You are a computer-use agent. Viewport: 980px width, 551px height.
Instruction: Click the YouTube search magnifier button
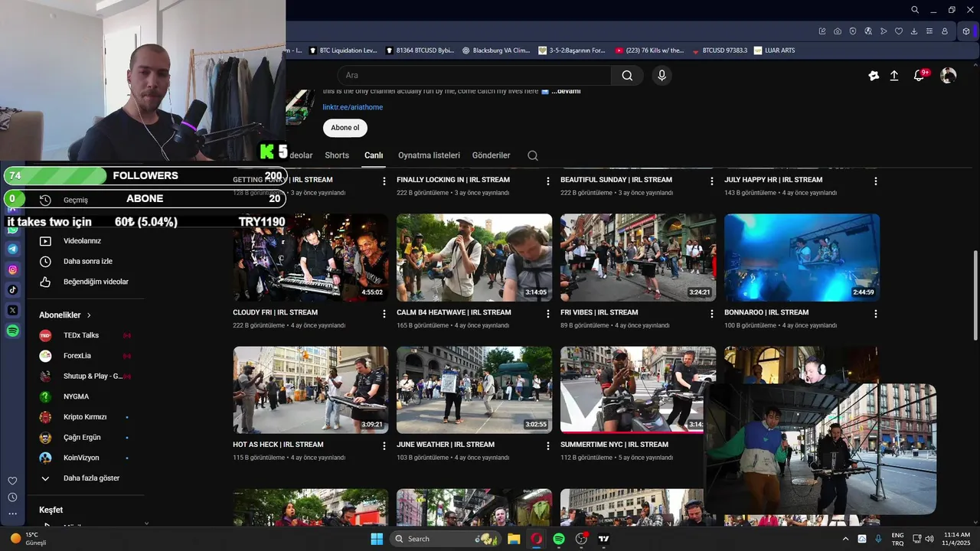pyautogui.click(x=627, y=75)
